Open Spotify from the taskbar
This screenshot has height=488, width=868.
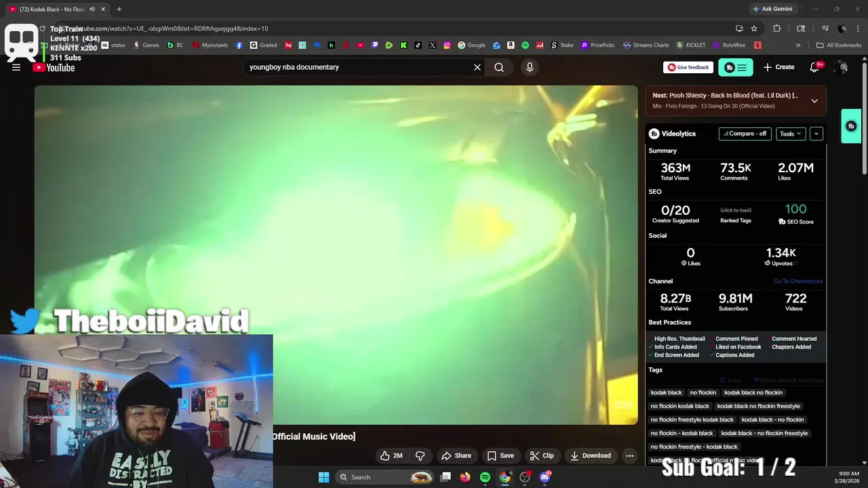tap(485, 477)
